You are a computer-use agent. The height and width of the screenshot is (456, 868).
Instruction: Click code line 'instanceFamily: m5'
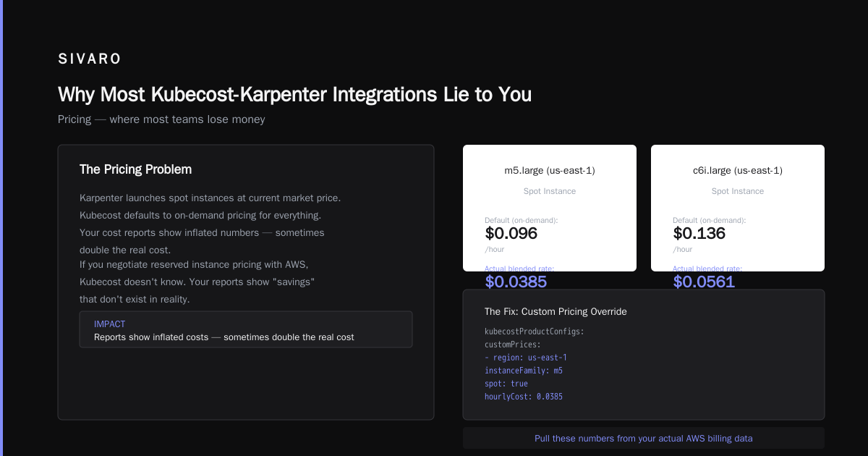(524, 371)
